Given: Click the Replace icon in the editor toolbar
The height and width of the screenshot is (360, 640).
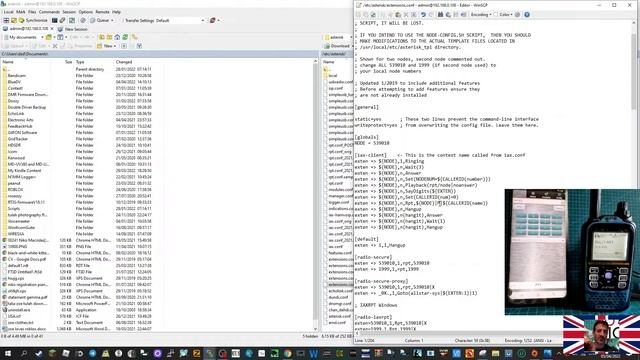Looking at the screenshot, I should (x=448, y=15).
